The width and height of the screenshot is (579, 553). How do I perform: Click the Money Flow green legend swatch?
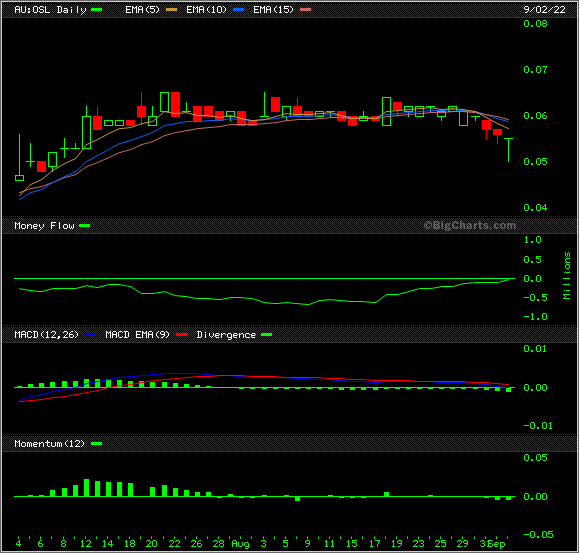(85, 226)
